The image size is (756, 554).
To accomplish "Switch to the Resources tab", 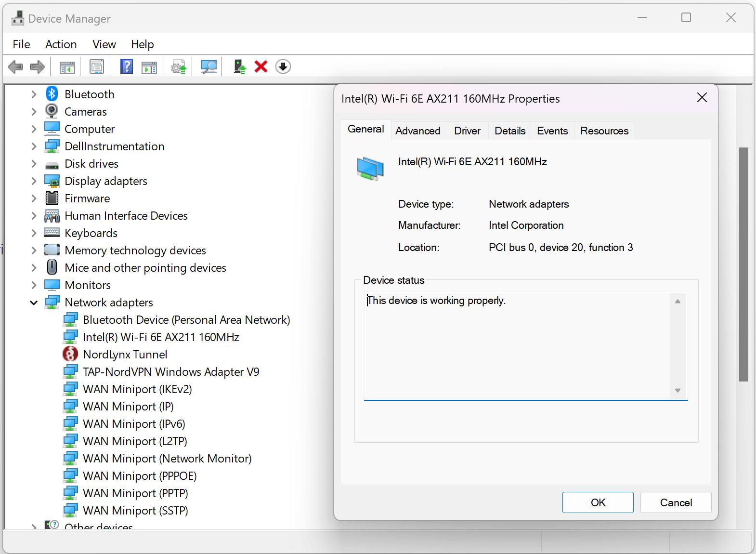I will point(604,131).
